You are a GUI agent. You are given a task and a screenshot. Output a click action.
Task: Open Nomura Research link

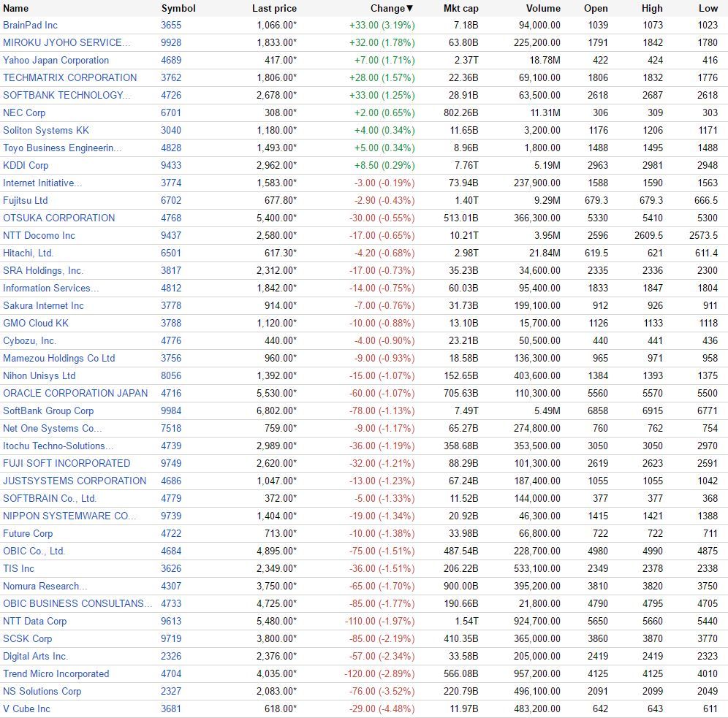[x=45, y=587]
